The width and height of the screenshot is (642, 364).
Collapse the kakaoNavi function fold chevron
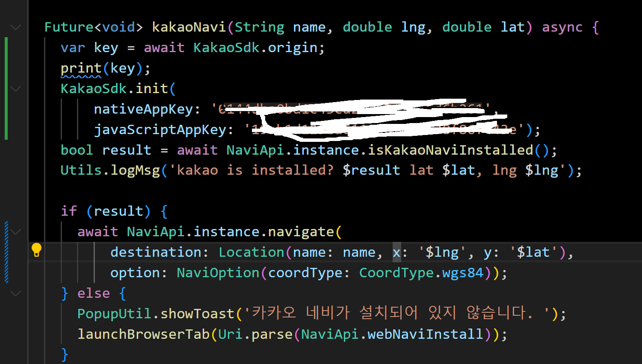16,27
